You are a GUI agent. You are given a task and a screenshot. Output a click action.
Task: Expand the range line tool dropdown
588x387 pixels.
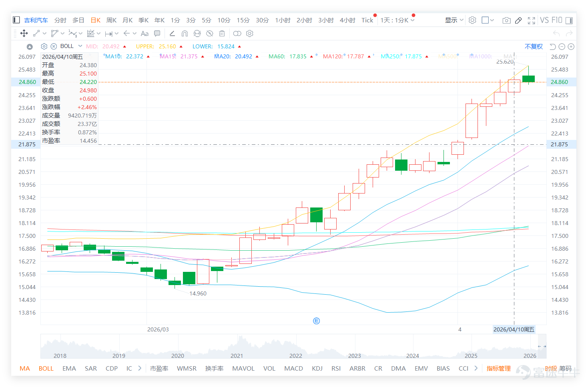116,34
